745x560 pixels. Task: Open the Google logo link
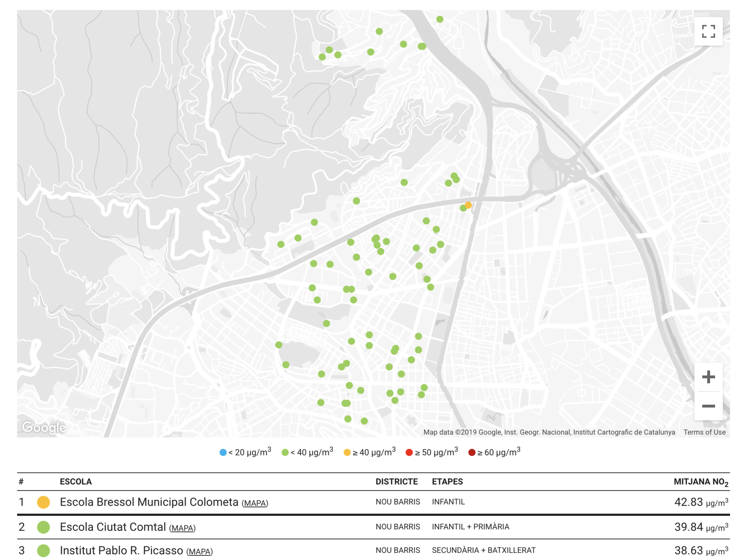tap(44, 427)
